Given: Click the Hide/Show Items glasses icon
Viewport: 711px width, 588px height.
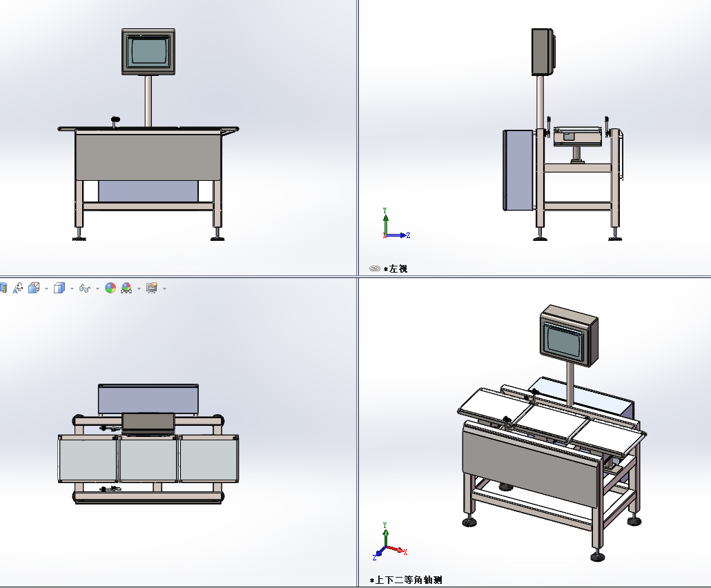Looking at the screenshot, I should [x=84, y=288].
